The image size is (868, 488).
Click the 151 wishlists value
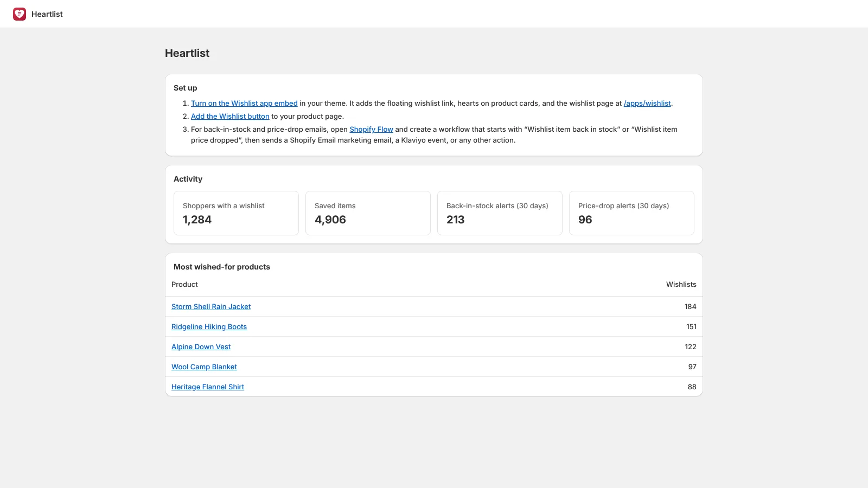(x=691, y=327)
